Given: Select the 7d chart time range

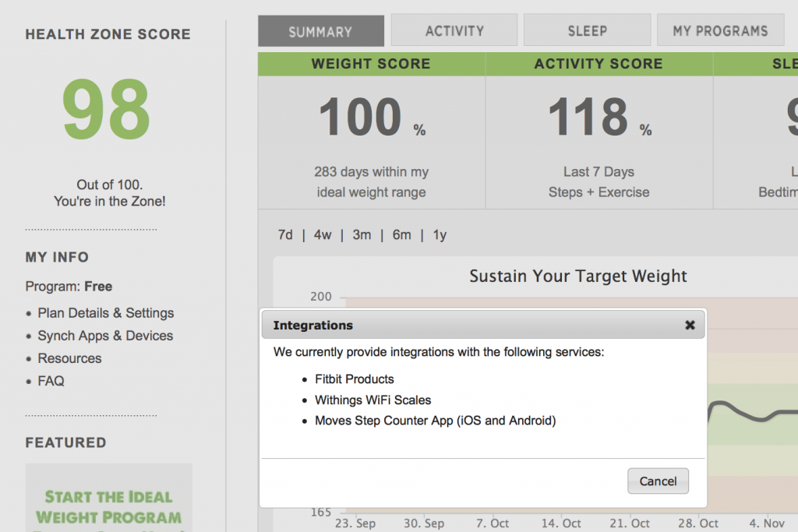Looking at the screenshot, I should (285, 235).
